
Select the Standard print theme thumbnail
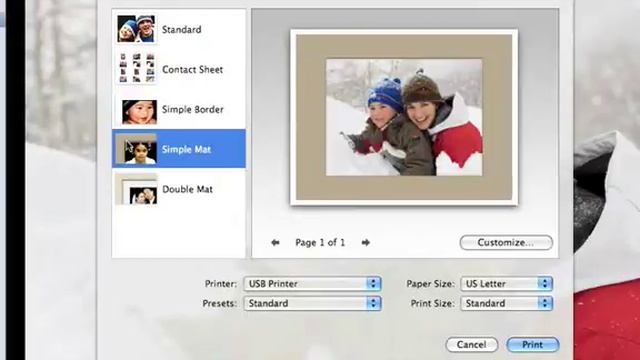(136, 29)
